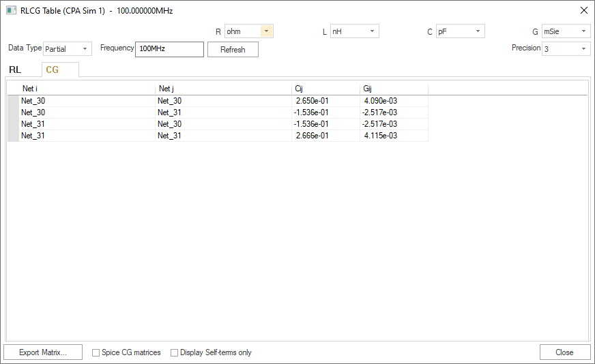Click Gij value -2.517e-03 in Net_31/Net_30 row
This screenshot has width=595, height=364.
pos(379,124)
